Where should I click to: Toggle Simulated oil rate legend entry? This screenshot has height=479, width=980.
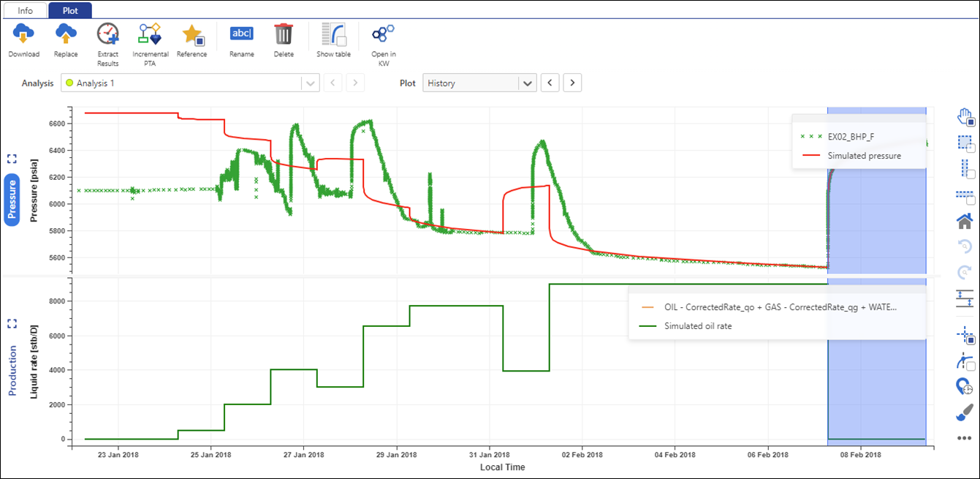pyautogui.click(x=685, y=326)
